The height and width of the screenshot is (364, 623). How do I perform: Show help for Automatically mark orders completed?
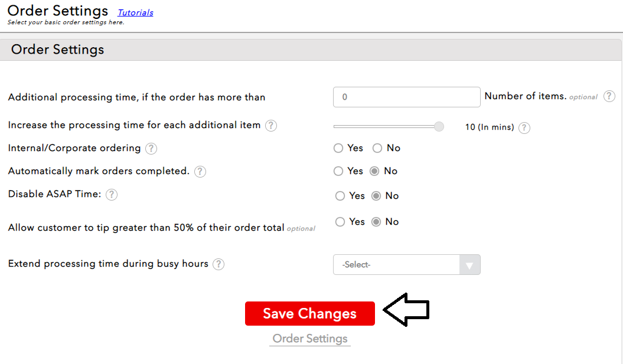point(200,171)
